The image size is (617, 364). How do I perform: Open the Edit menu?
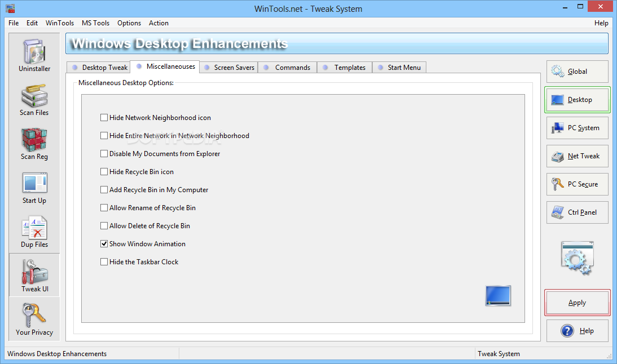click(x=32, y=23)
